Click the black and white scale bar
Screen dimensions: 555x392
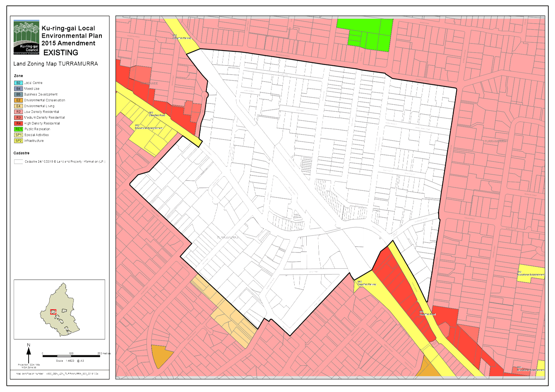[71, 356]
